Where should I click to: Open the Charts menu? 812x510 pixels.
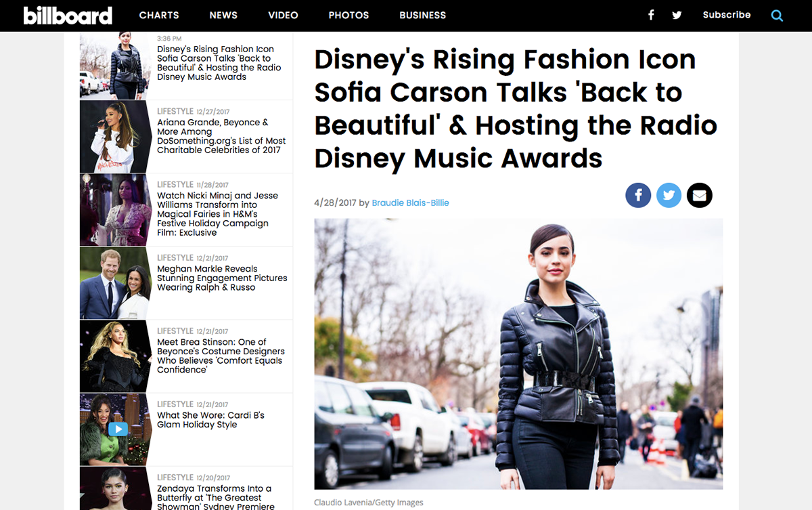[x=159, y=15]
